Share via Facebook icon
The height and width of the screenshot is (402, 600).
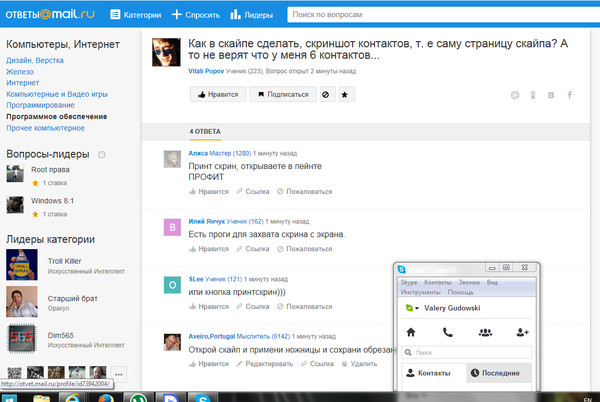tap(570, 95)
